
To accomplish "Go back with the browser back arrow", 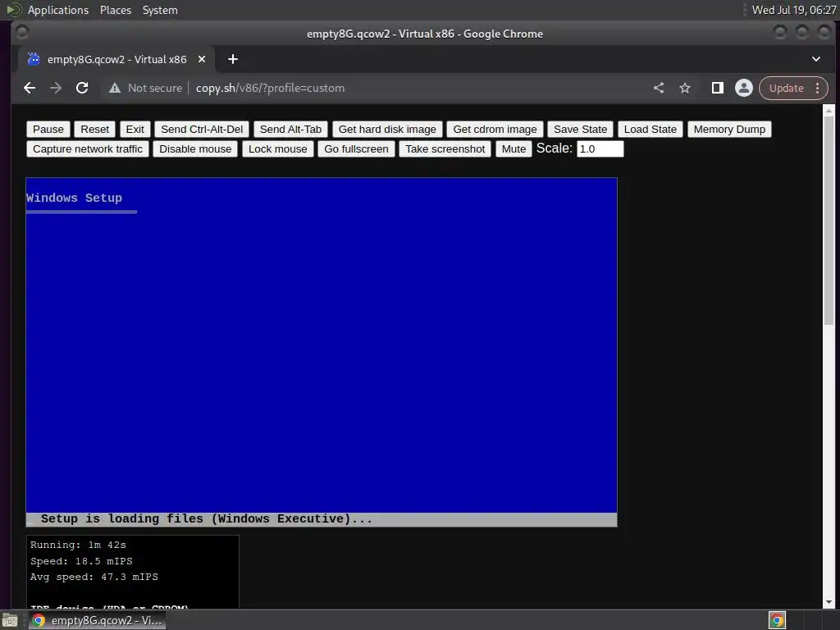I will (30, 88).
